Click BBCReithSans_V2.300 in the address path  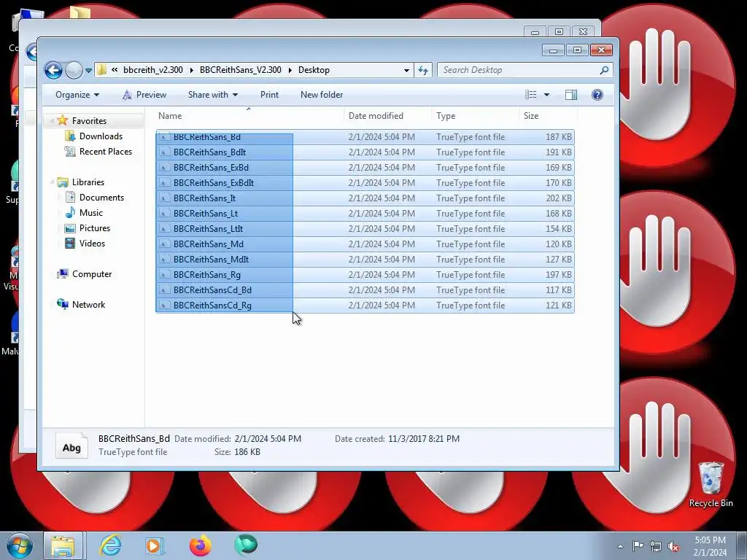click(x=241, y=70)
